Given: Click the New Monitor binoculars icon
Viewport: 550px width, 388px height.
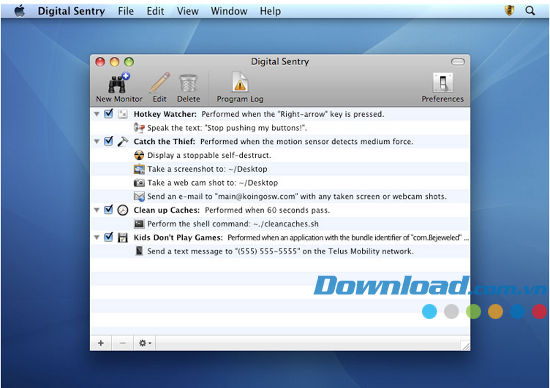Looking at the screenshot, I should (119, 83).
